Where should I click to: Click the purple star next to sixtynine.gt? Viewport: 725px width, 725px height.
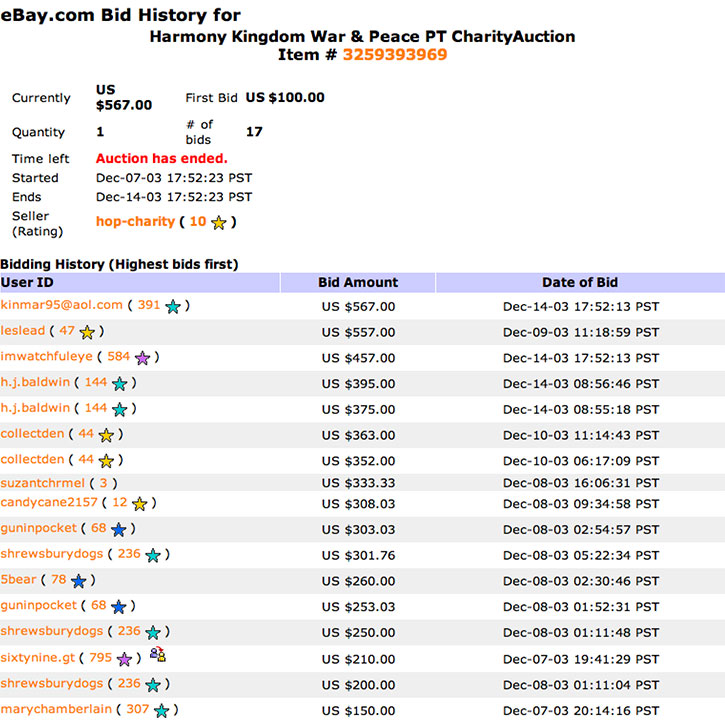coord(124,659)
